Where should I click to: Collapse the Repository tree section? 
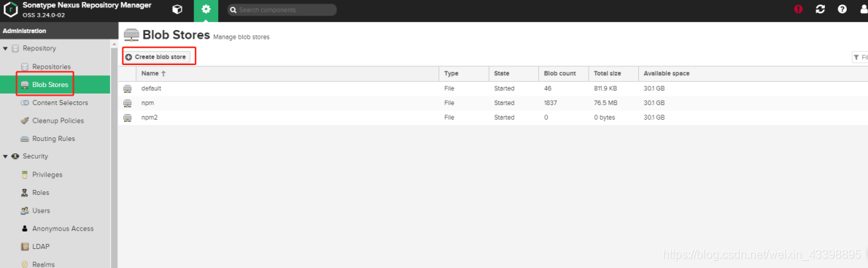6,49
